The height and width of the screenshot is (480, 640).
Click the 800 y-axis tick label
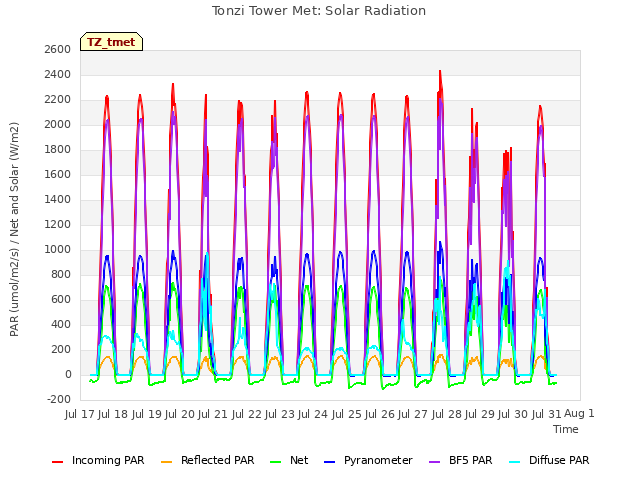(61, 275)
